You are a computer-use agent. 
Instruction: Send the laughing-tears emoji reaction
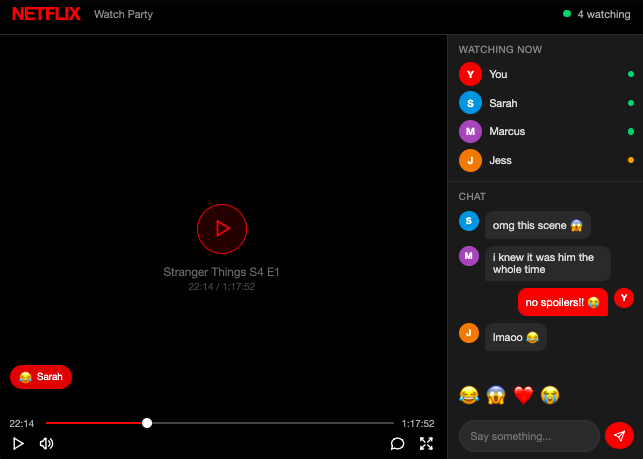tap(469, 395)
